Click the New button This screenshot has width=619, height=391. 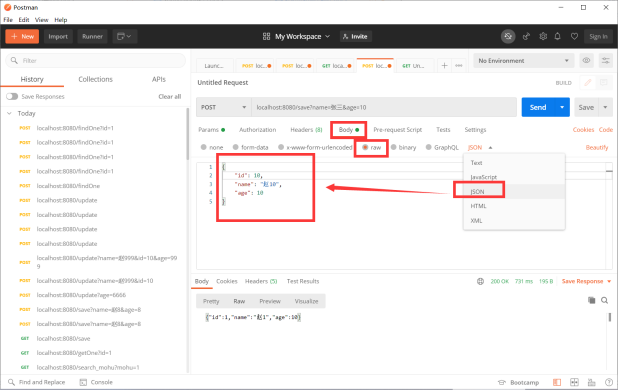click(22, 36)
